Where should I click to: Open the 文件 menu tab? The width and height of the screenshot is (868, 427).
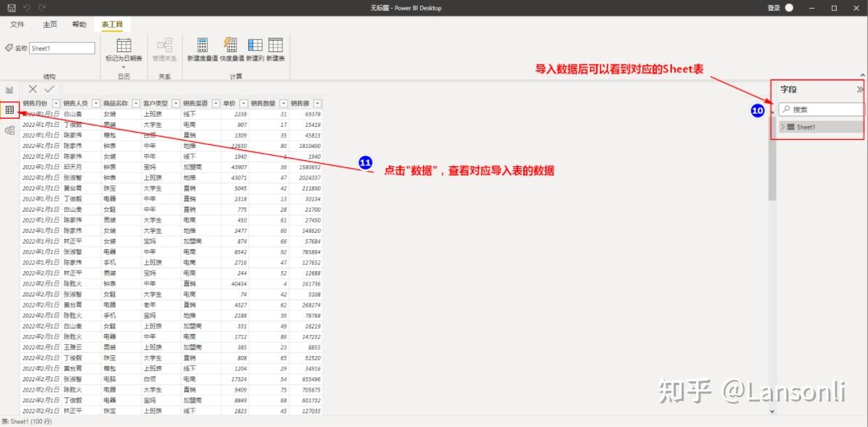[x=17, y=25]
